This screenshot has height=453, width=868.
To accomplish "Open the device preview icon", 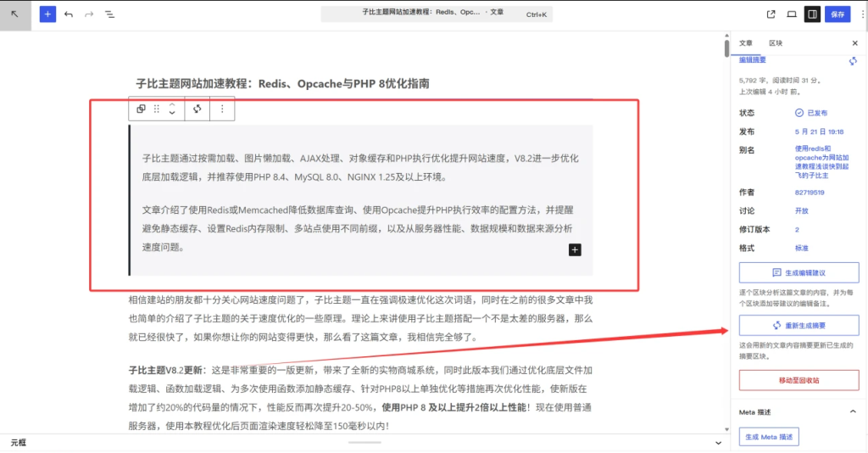I will coord(792,14).
